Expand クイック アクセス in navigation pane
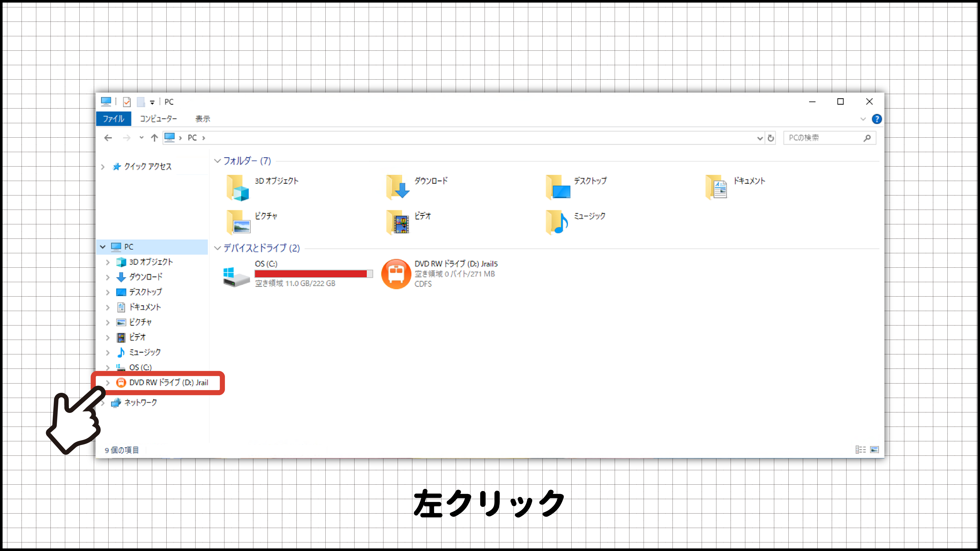 103,167
